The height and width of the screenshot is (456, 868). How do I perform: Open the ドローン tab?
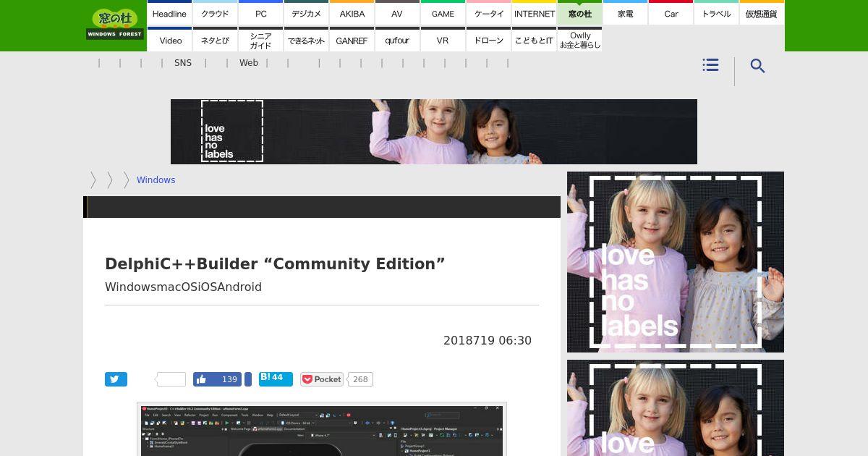coord(488,40)
